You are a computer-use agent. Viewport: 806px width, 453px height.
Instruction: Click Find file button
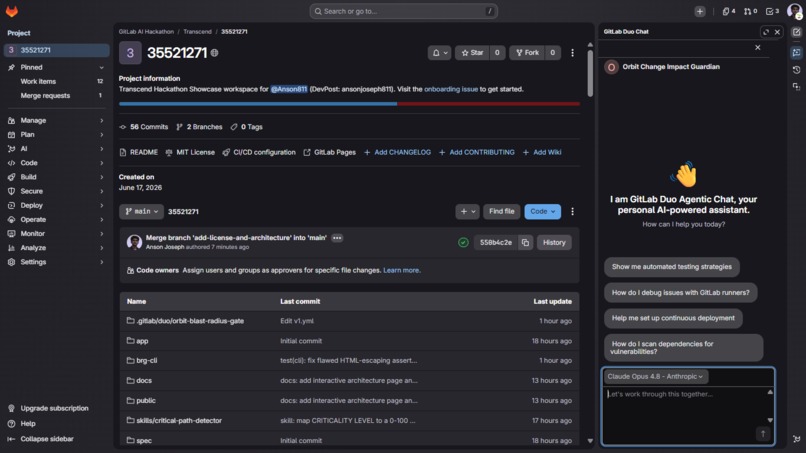point(501,211)
